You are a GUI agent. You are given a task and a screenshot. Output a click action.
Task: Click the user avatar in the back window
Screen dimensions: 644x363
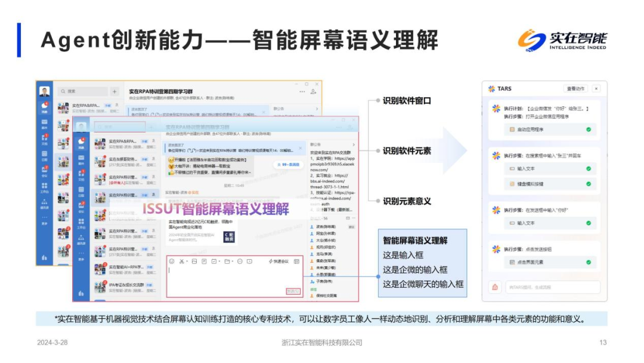click(44, 91)
